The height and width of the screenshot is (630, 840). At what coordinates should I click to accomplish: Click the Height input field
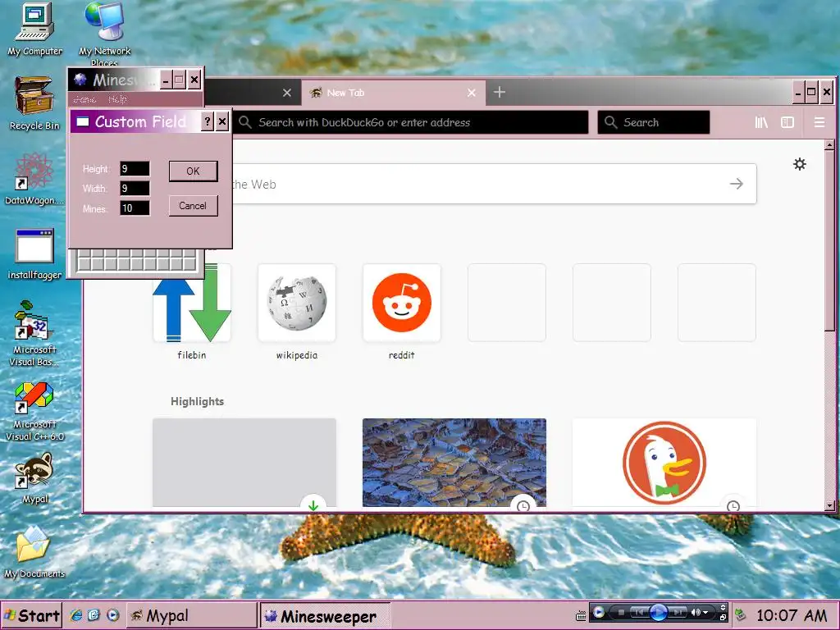pyautogui.click(x=135, y=169)
